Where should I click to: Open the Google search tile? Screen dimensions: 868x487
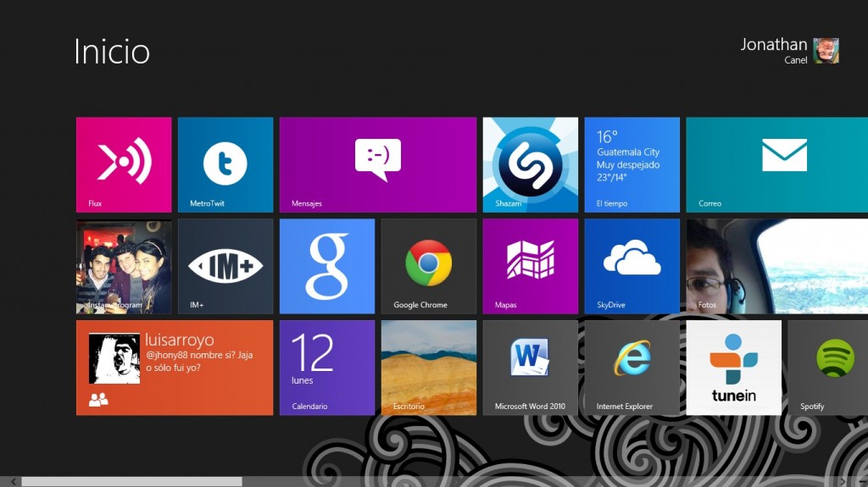[326, 266]
